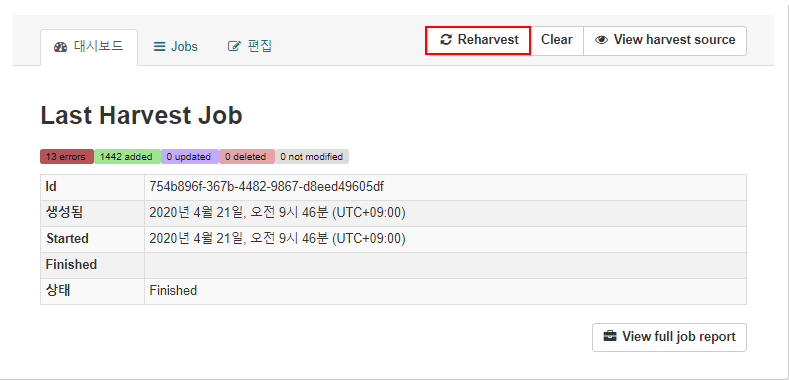Open View harvest source
The width and height of the screenshot is (789, 380).
coord(665,40)
